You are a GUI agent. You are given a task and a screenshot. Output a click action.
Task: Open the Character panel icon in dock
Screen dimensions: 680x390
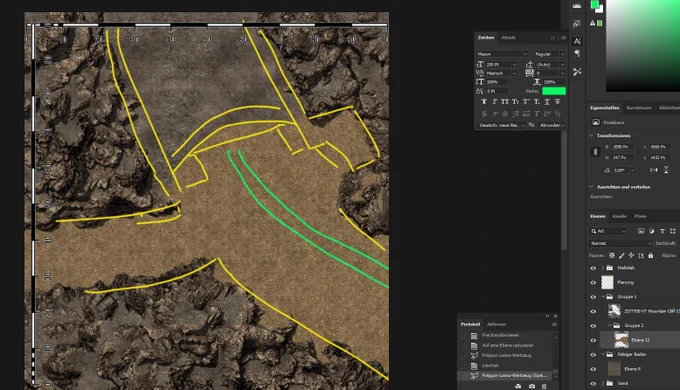coord(577,41)
